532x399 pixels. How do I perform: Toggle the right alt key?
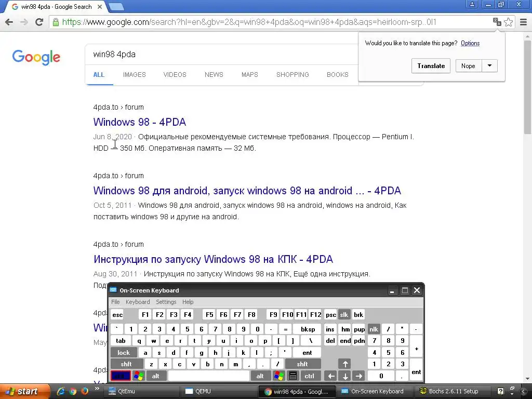[x=260, y=376]
